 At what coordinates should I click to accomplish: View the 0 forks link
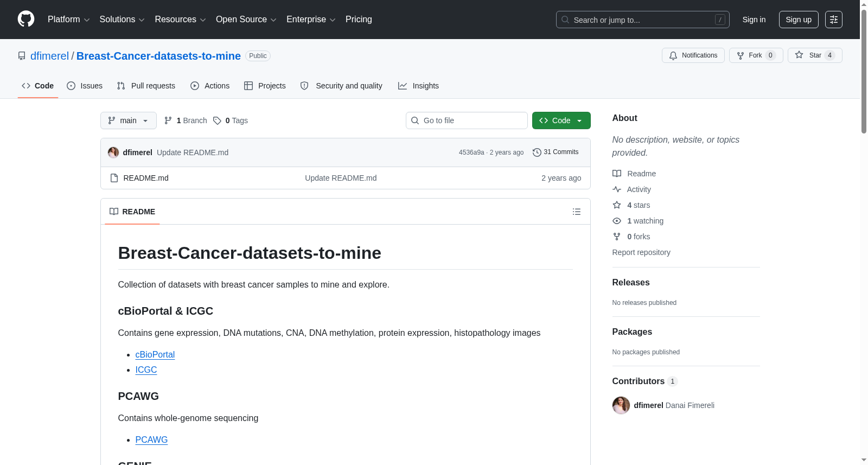631,237
